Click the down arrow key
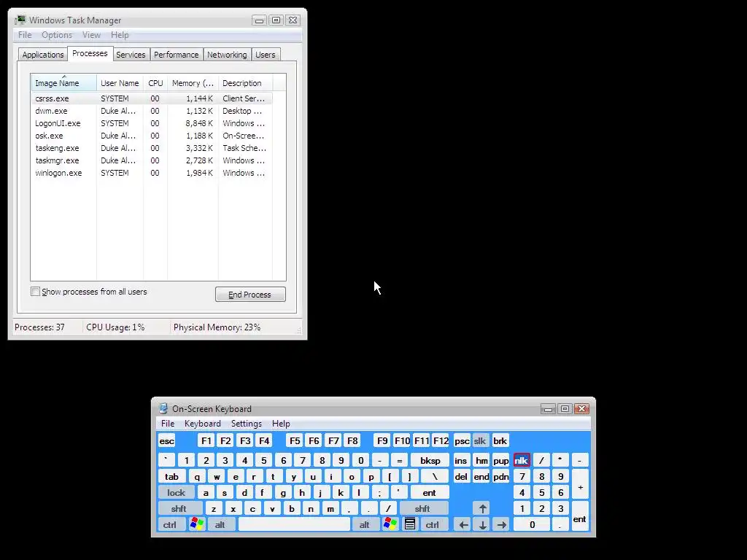Screen dimensions: 747x560 tap(483, 524)
